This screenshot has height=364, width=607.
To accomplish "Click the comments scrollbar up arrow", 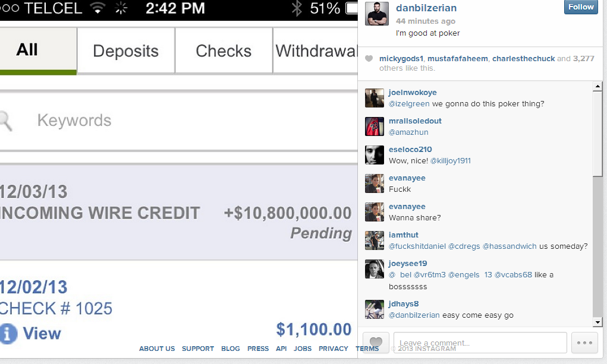I will pyautogui.click(x=597, y=87).
